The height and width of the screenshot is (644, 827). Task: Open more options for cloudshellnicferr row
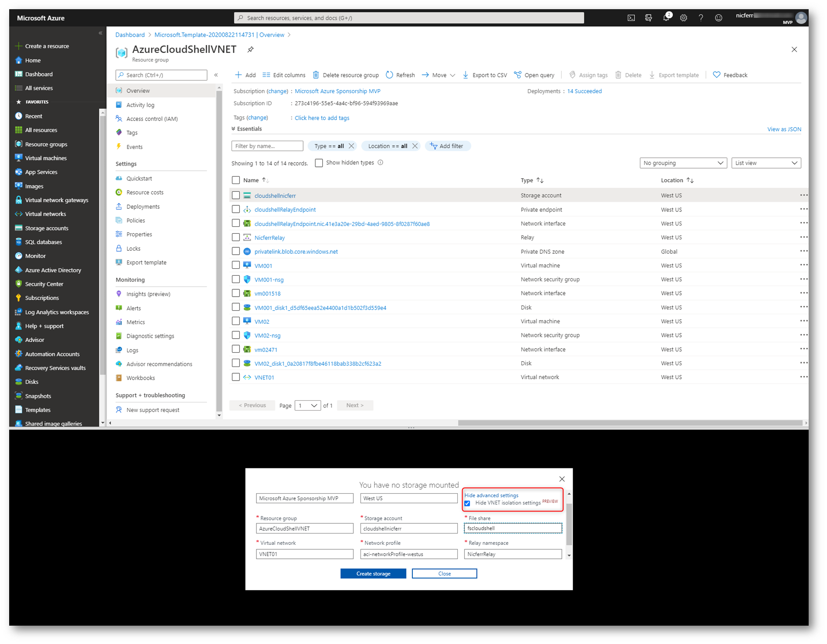coord(803,195)
